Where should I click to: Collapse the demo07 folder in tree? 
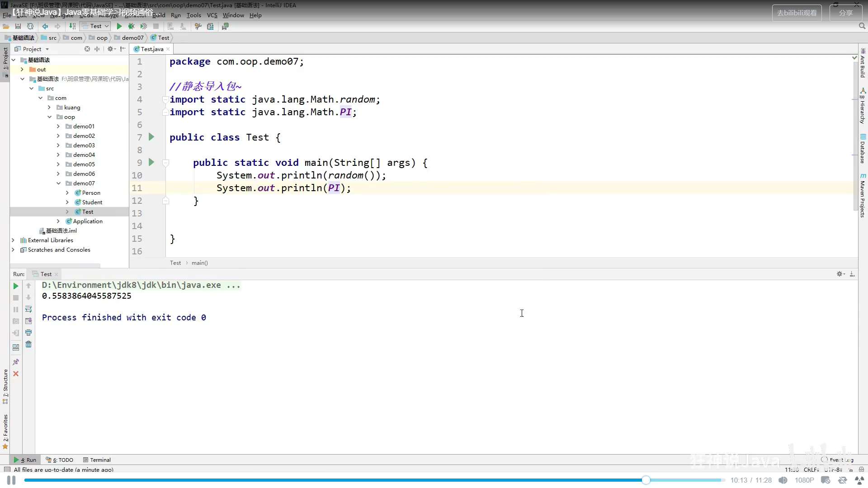(x=58, y=183)
